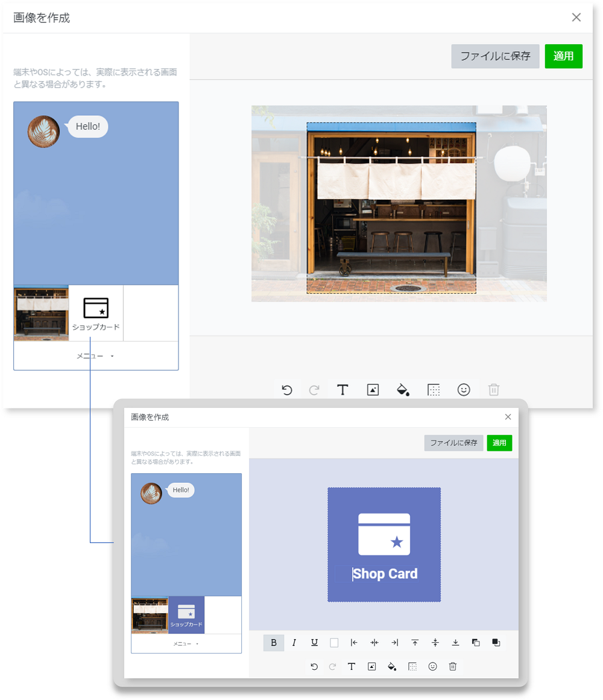This screenshot has width=603, height=700.
Task: Toggle underline text formatting
Action: [314, 643]
